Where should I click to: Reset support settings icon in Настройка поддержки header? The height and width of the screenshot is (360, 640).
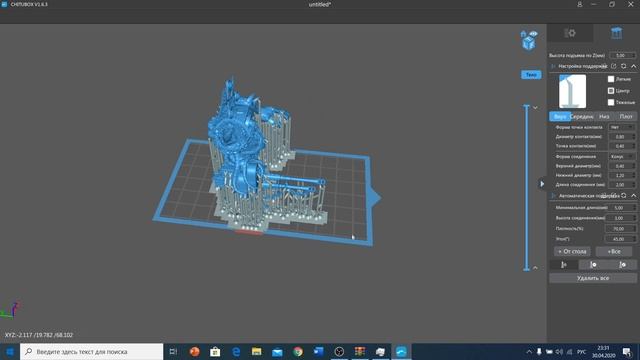623,66
